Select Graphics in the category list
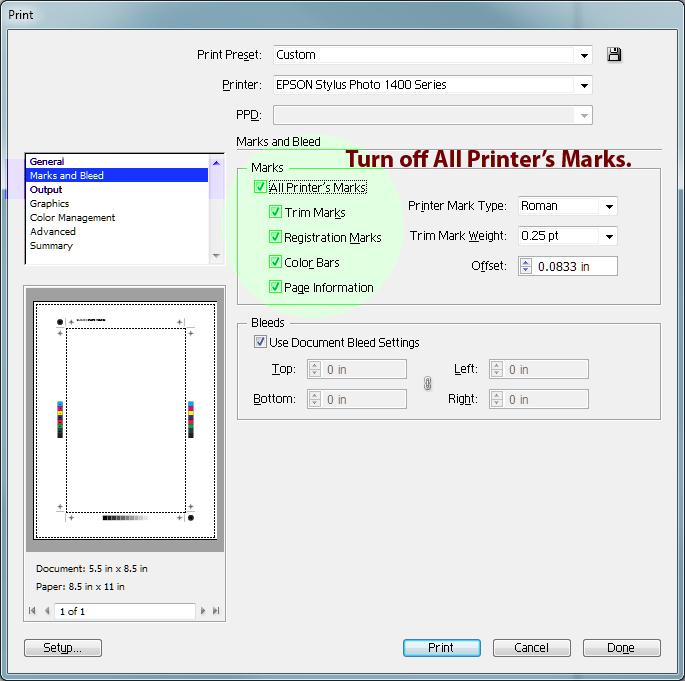685x681 pixels. 117,204
